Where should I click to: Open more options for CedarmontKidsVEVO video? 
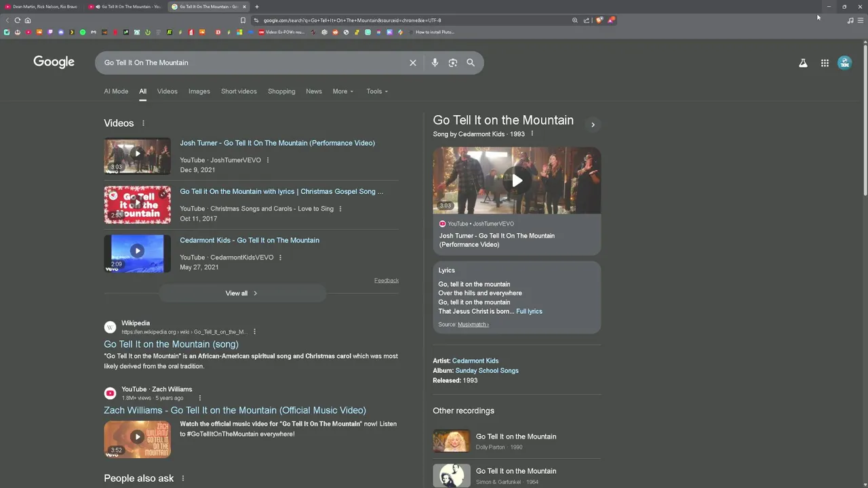[x=280, y=258]
